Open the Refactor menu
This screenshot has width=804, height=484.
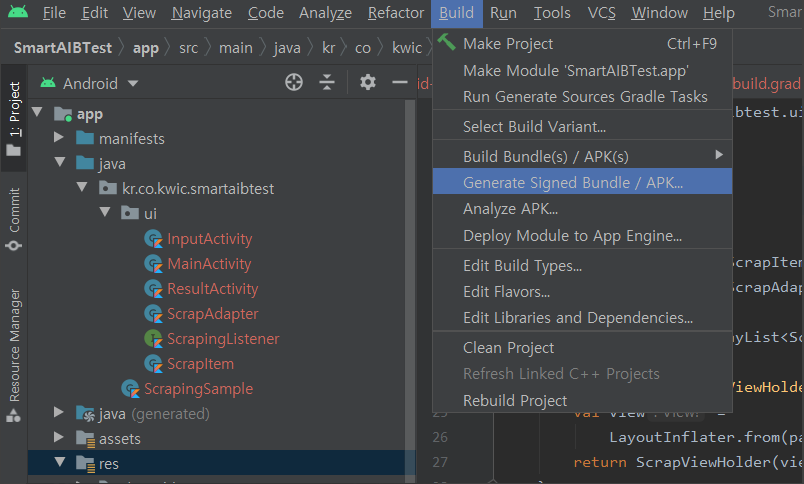pyautogui.click(x=396, y=13)
